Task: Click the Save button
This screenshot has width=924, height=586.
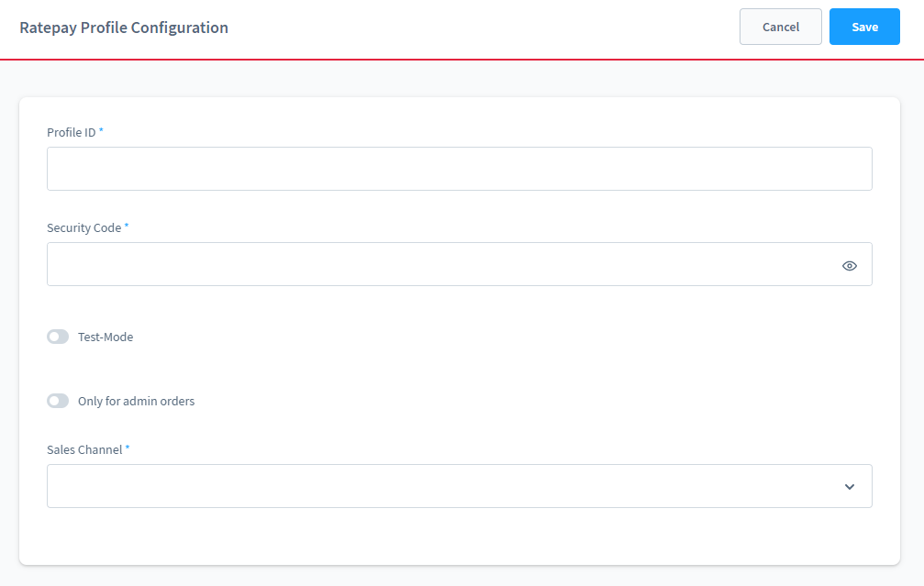Action: 864,27
